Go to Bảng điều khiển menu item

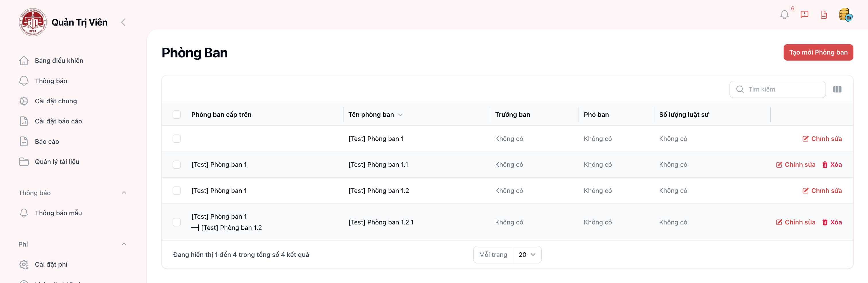click(x=59, y=61)
